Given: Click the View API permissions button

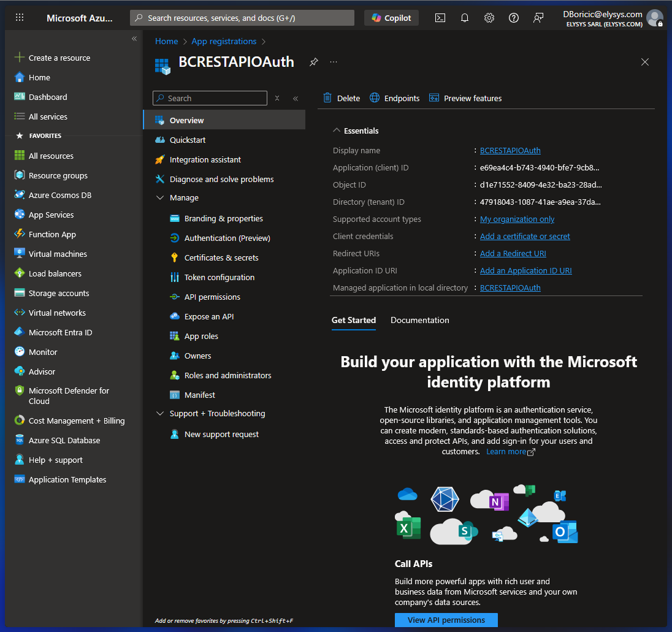Looking at the screenshot, I should pos(446,620).
